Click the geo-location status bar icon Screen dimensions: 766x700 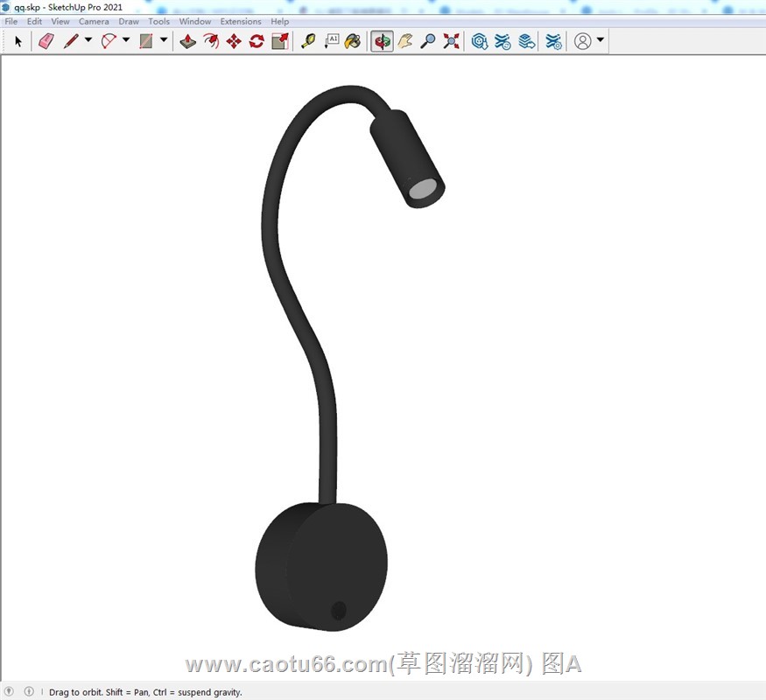click(x=9, y=691)
